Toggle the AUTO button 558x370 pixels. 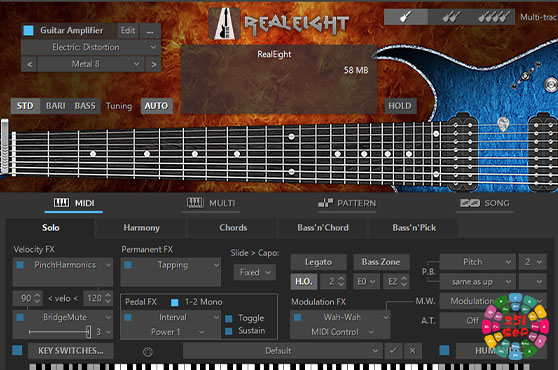(157, 106)
